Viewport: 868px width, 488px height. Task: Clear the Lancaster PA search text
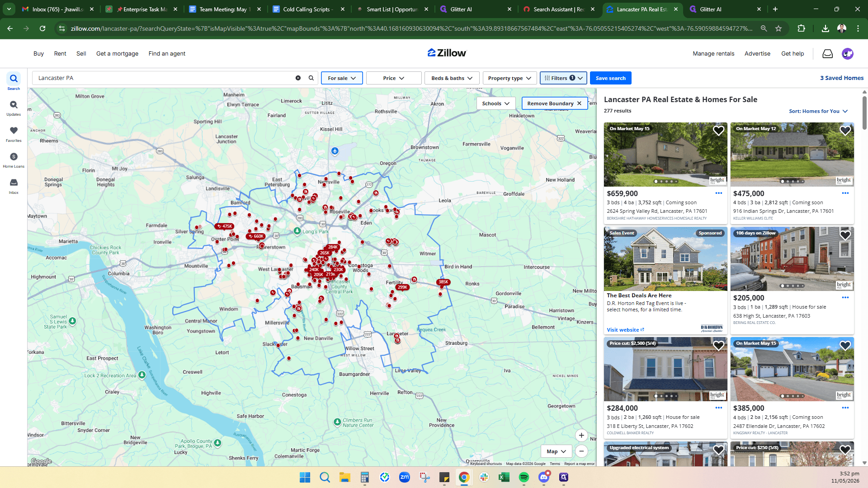click(298, 78)
